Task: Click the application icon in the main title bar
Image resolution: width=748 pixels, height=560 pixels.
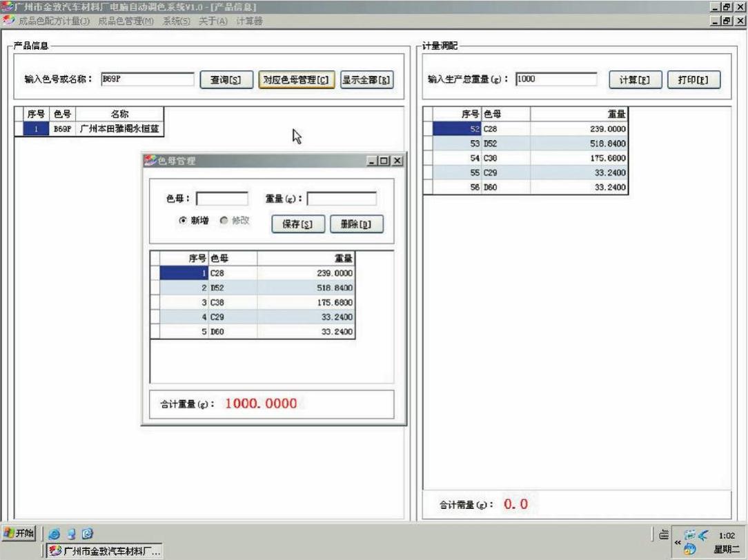Action: point(7,7)
